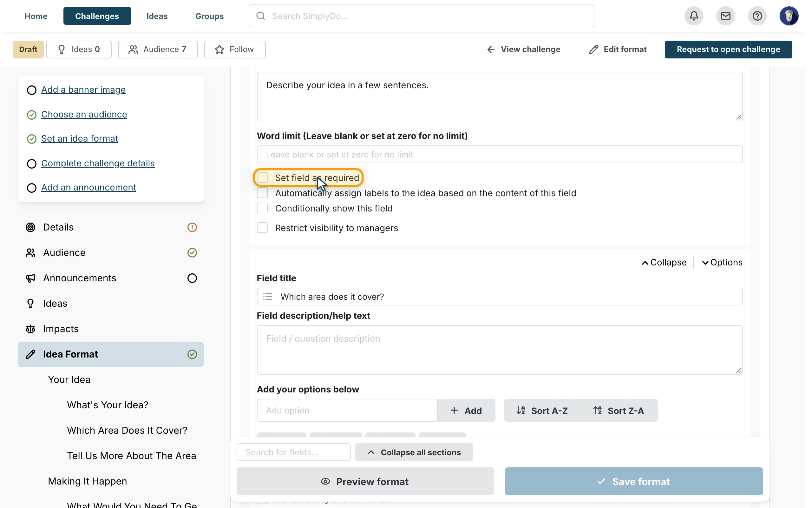Open the notifications bell icon
This screenshot has width=812, height=508.
click(x=694, y=16)
